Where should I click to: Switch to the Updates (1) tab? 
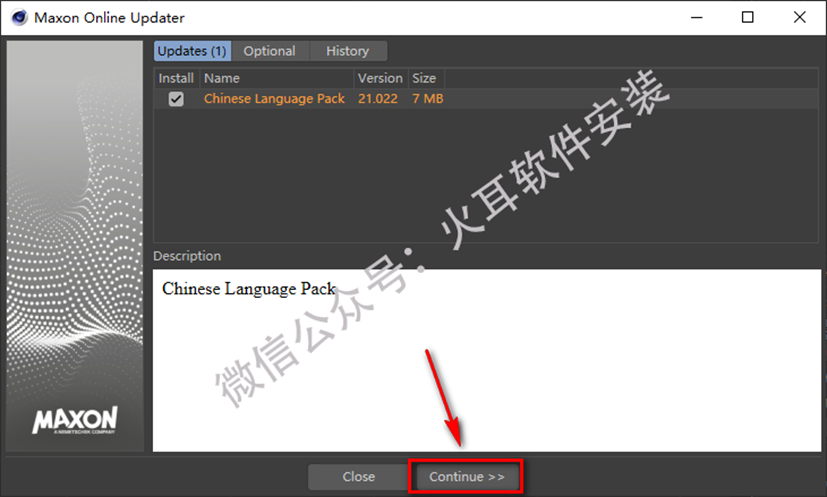191,51
